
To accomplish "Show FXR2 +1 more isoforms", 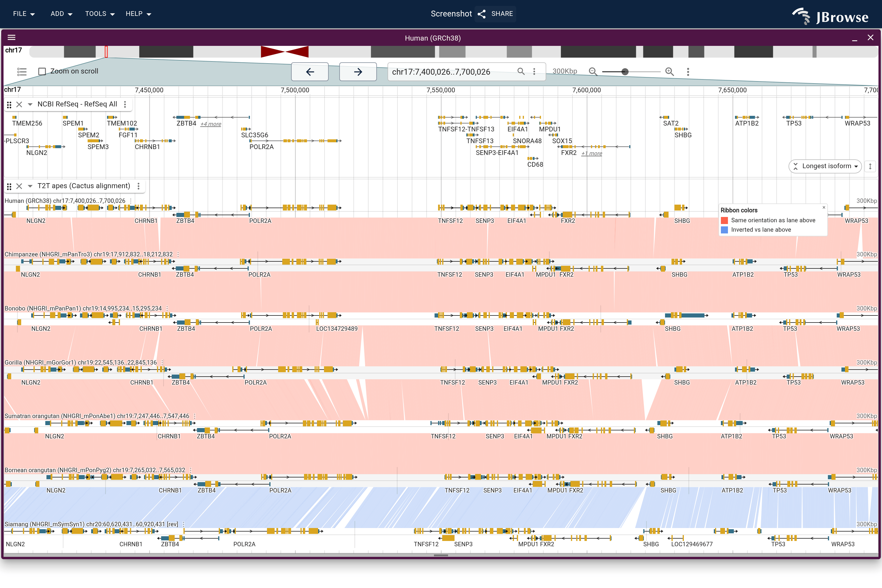I will point(592,153).
